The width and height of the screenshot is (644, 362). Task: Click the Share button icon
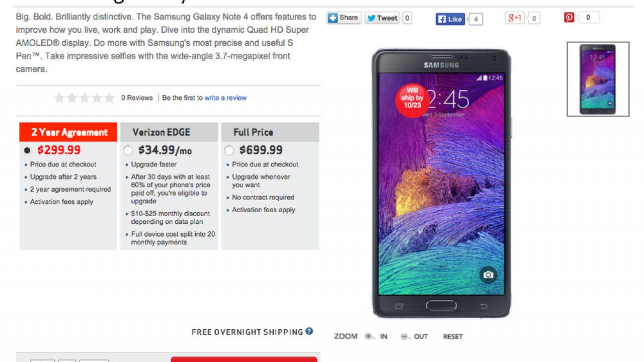point(333,18)
